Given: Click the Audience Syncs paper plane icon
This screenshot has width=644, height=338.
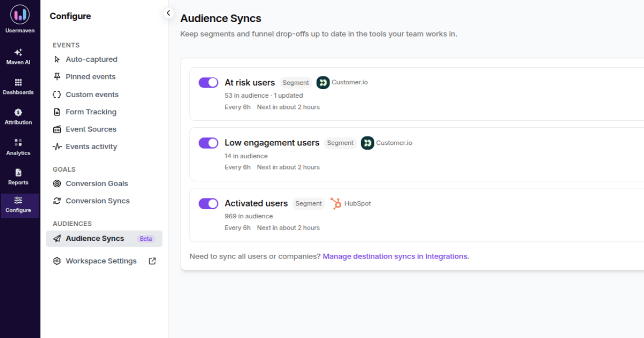Looking at the screenshot, I should pos(57,239).
